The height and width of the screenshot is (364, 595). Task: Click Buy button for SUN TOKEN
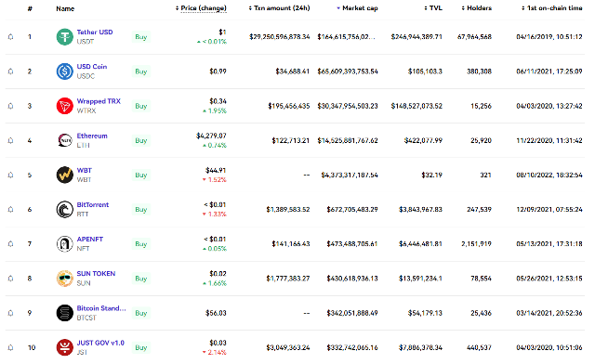(141, 279)
